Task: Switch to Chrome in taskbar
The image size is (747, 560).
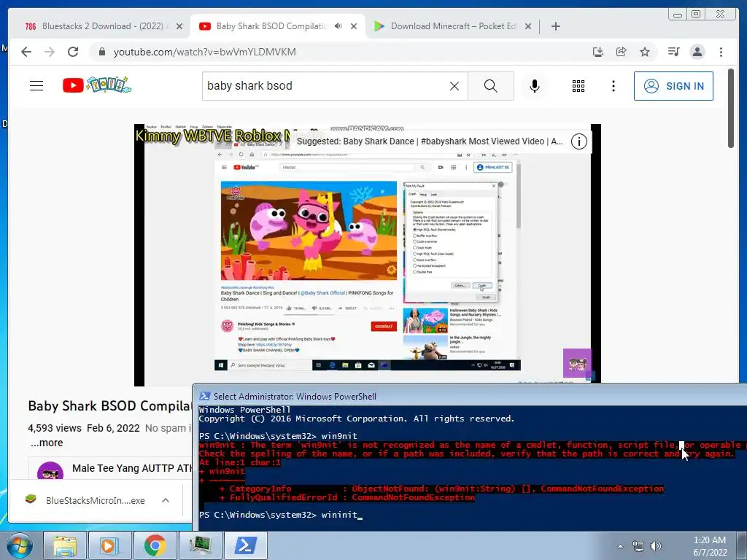Action: 155,545
